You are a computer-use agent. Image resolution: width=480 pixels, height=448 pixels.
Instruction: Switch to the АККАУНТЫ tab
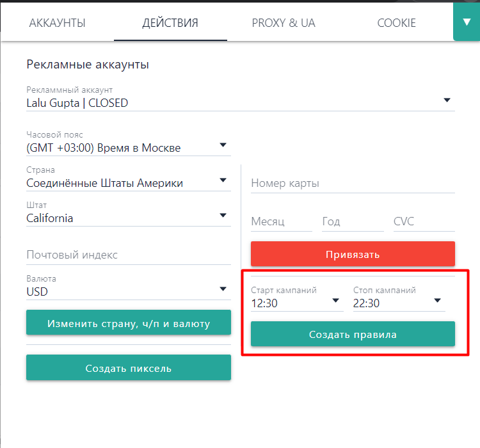(x=58, y=23)
